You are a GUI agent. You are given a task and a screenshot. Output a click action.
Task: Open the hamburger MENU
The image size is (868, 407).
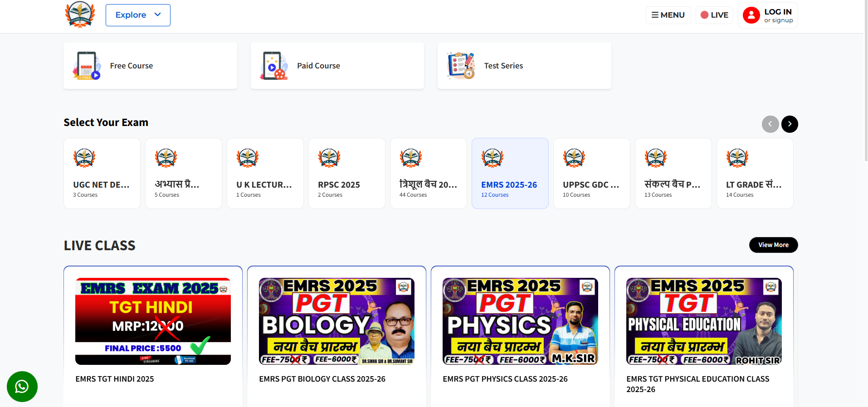(x=668, y=15)
